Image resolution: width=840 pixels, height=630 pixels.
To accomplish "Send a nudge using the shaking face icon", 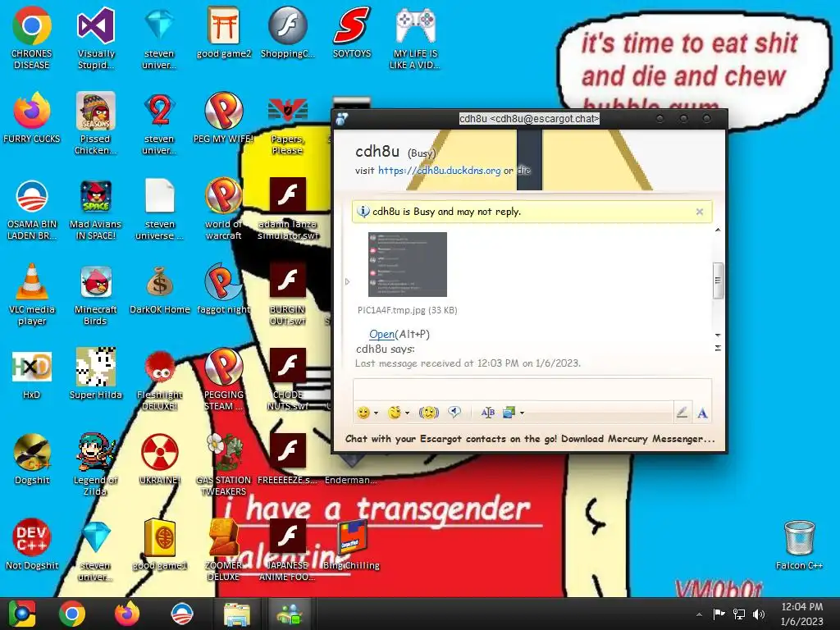I will click(428, 413).
